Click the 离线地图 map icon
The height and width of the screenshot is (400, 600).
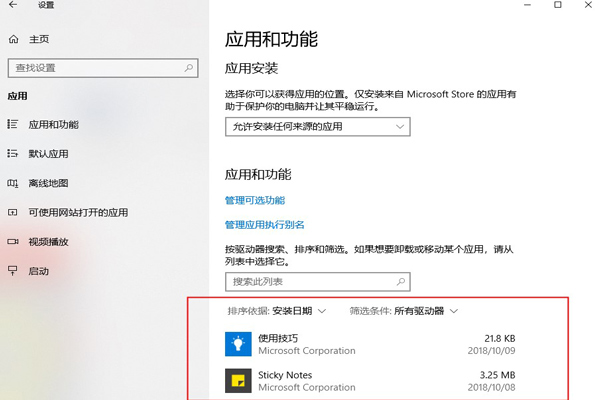click(13, 183)
